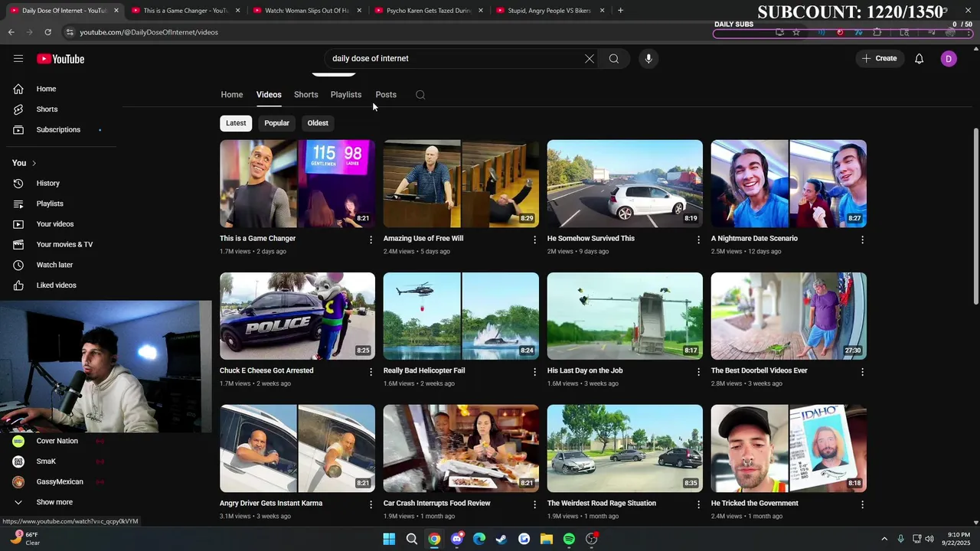Open options for The Best Doorbell Videos Ever
980x551 pixels.
pos(862,372)
